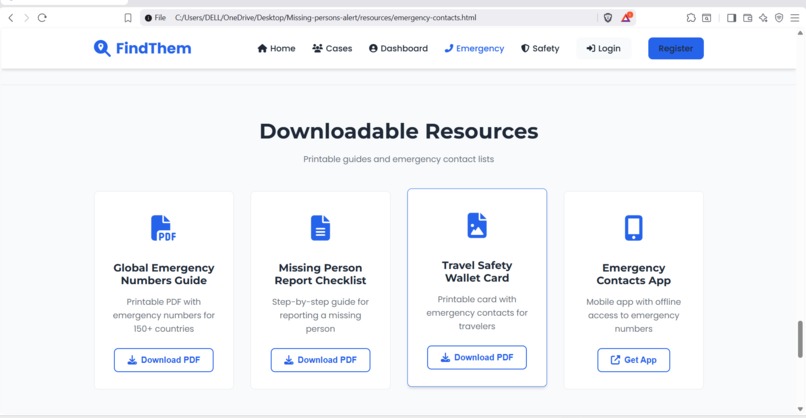The height and width of the screenshot is (418, 806).
Task: Click 'Printable guides and emergency contact lists' text
Action: pyautogui.click(x=398, y=159)
